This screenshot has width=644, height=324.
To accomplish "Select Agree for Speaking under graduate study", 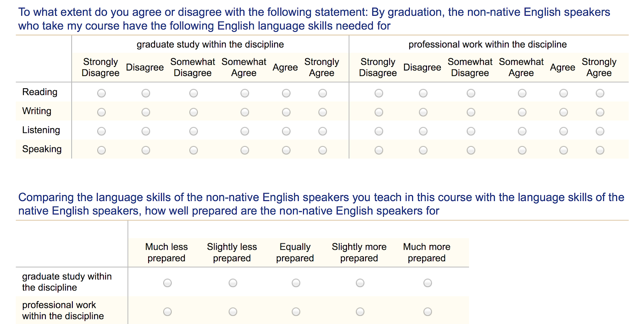I will point(286,150).
